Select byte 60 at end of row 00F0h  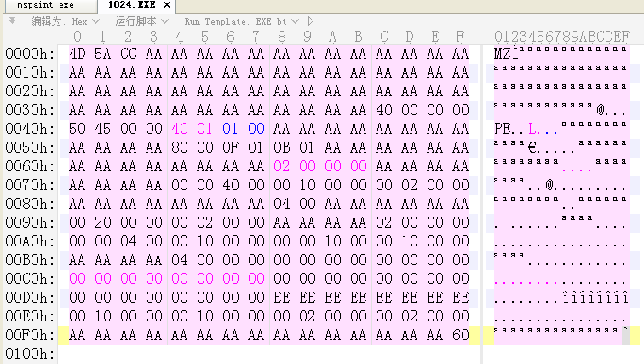[x=460, y=335]
